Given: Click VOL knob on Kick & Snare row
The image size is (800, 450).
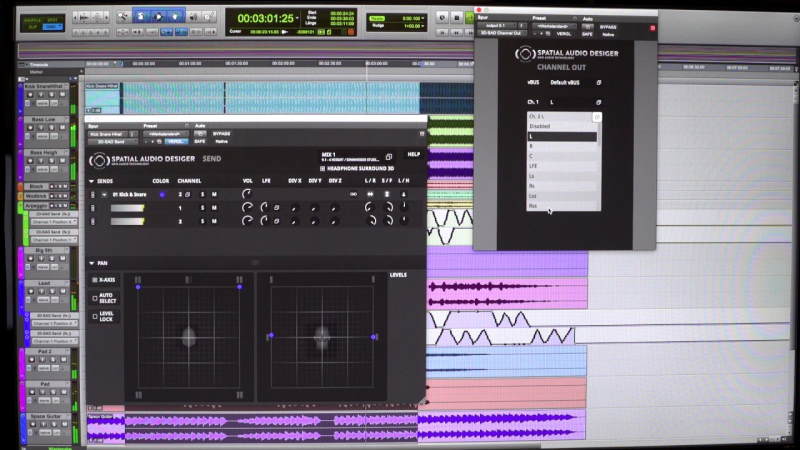Looking at the screenshot, I should [x=247, y=194].
